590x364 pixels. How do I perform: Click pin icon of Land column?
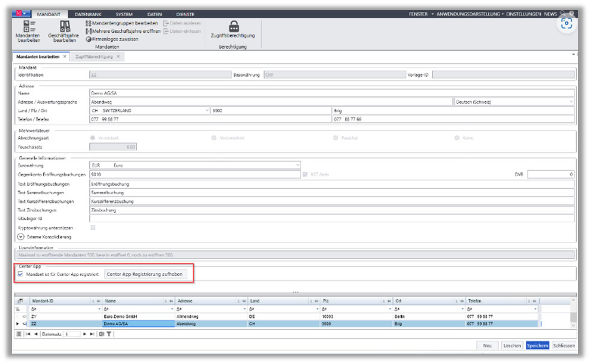[316, 301]
